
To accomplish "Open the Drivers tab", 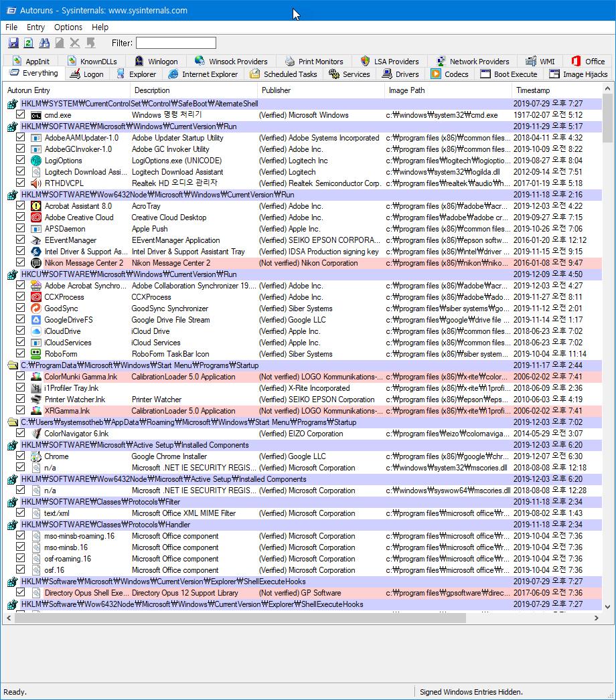I will point(400,74).
